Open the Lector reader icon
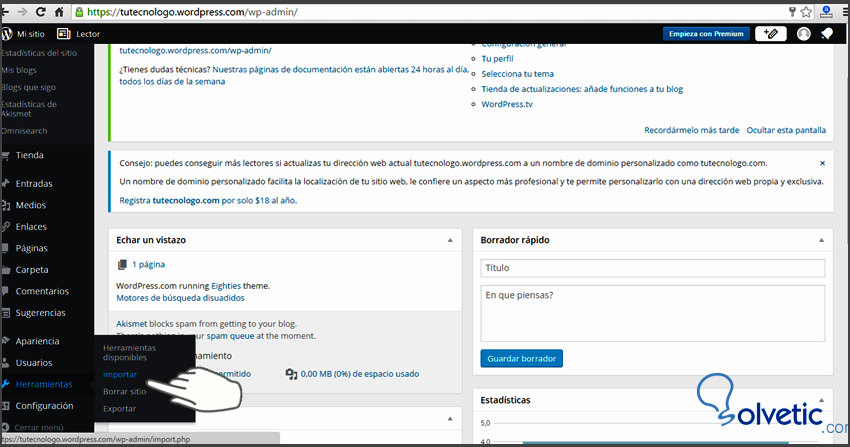 [x=63, y=34]
